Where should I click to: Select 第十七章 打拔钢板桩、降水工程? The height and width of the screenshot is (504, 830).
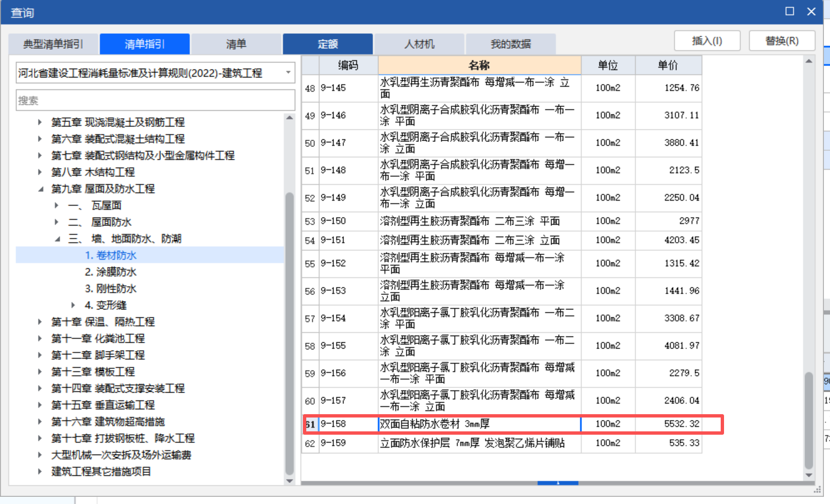click(123, 438)
